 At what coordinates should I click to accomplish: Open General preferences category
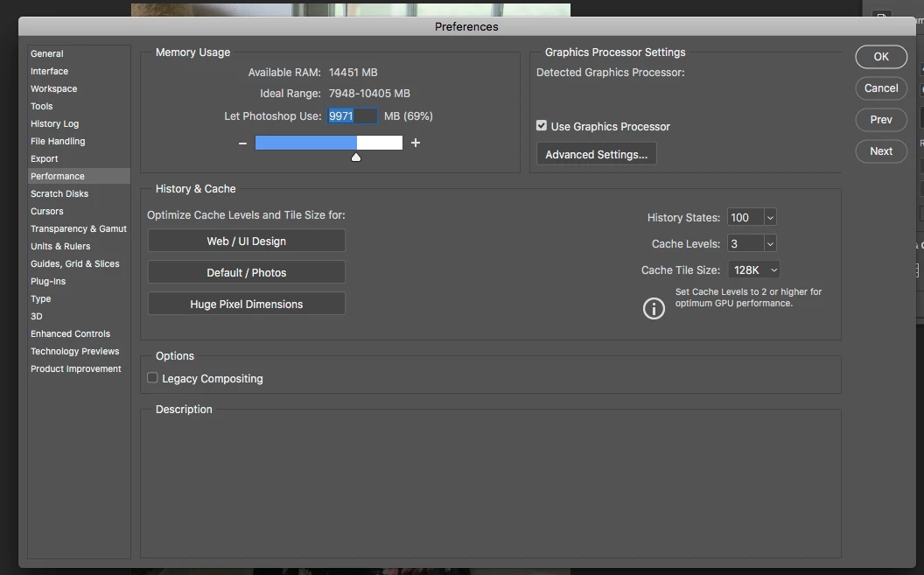pos(47,53)
